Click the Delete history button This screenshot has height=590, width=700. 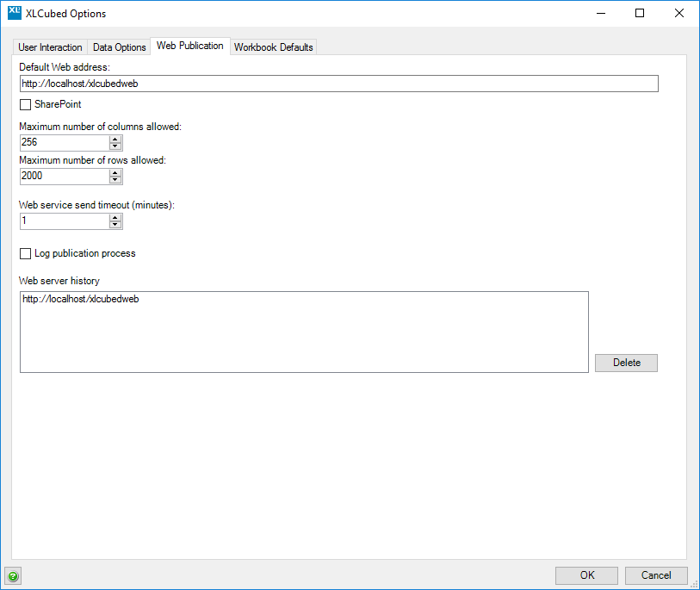(x=626, y=363)
